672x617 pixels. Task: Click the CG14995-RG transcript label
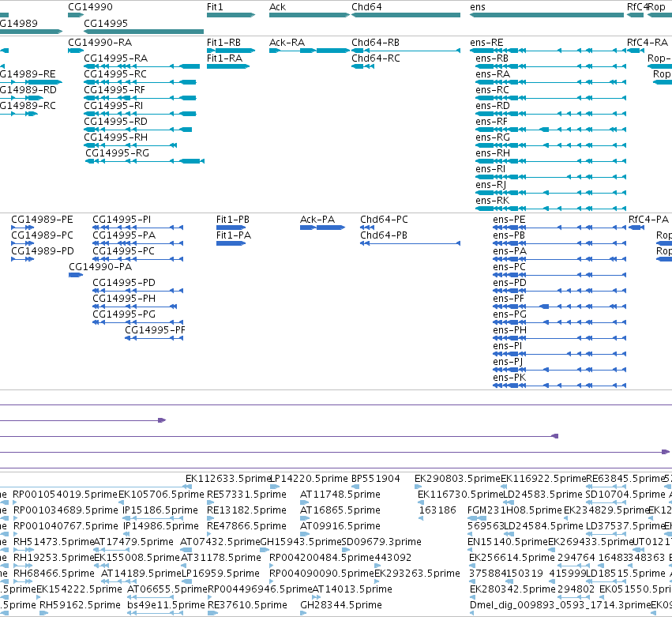pos(118,153)
